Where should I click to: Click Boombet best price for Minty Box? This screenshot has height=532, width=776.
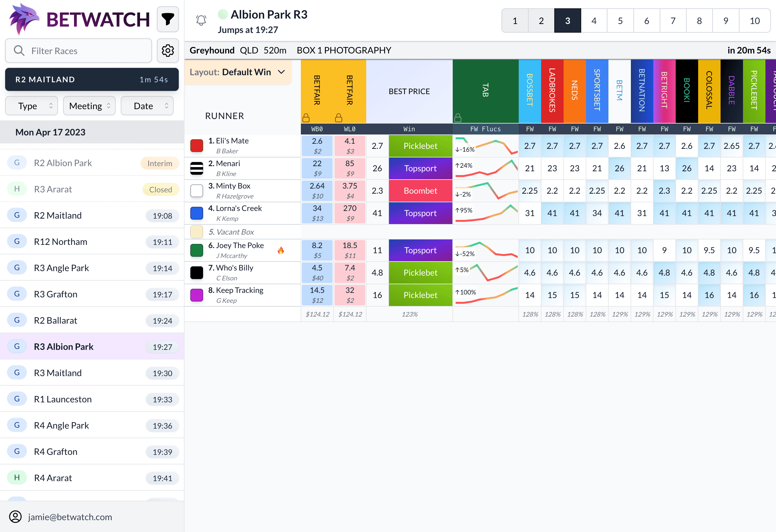(x=420, y=190)
